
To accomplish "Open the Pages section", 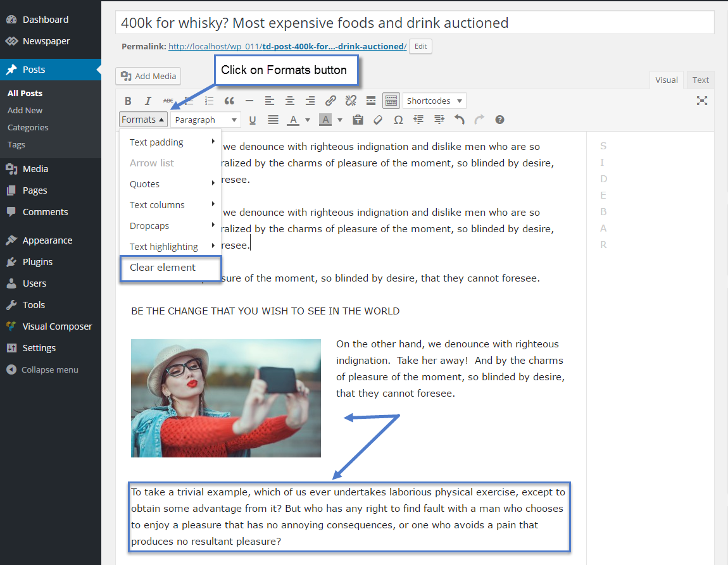I will pyautogui.click(x=51, y=190).
